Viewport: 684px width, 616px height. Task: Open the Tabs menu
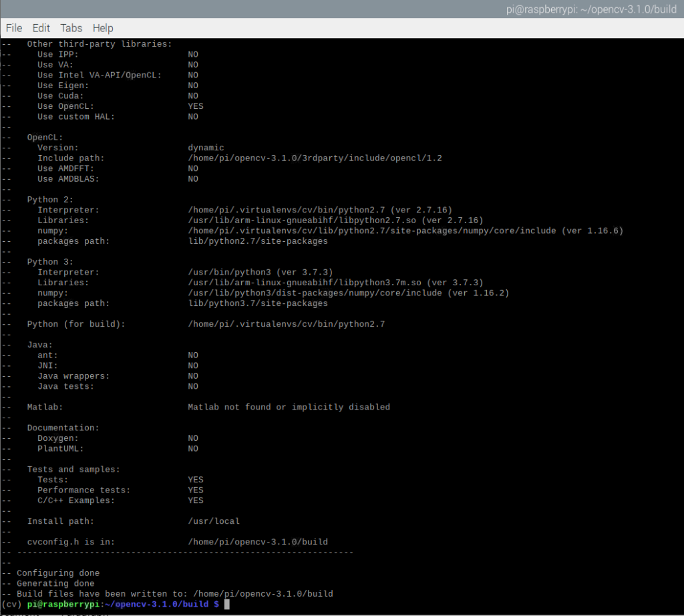coord(71,28)
